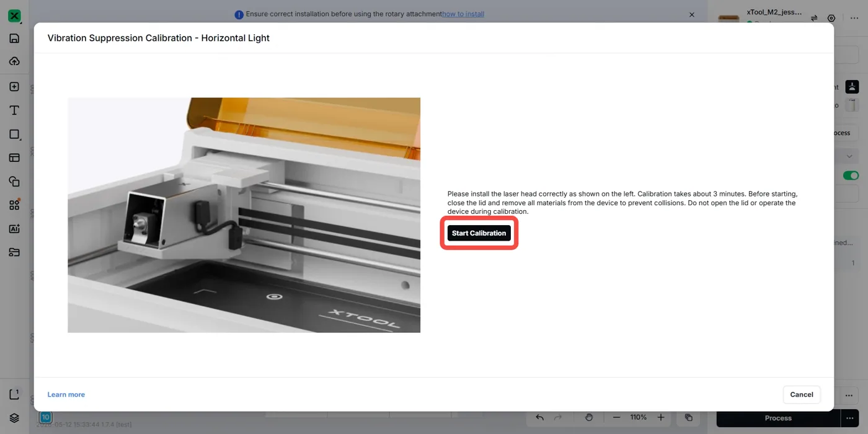868x434 pixels.
Task: Click the cylinder rotary thumbnail
Action: pyautogui.click(x=853, y=105)
